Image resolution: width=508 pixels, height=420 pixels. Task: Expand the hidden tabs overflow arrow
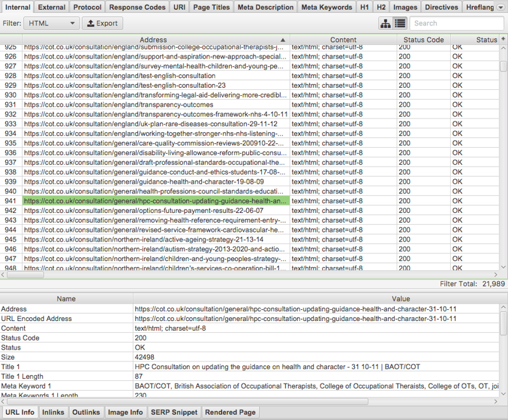tap(501, 7)
